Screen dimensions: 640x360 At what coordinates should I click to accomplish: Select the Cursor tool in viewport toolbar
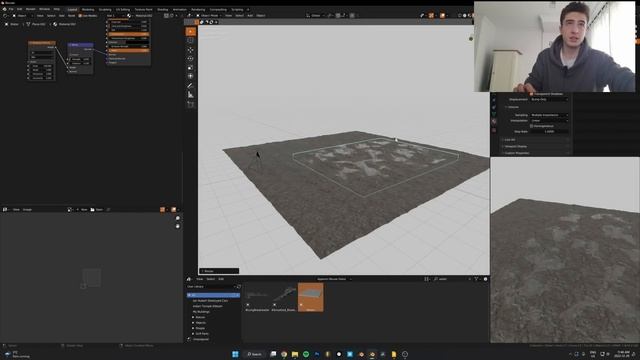click(191, 40)
